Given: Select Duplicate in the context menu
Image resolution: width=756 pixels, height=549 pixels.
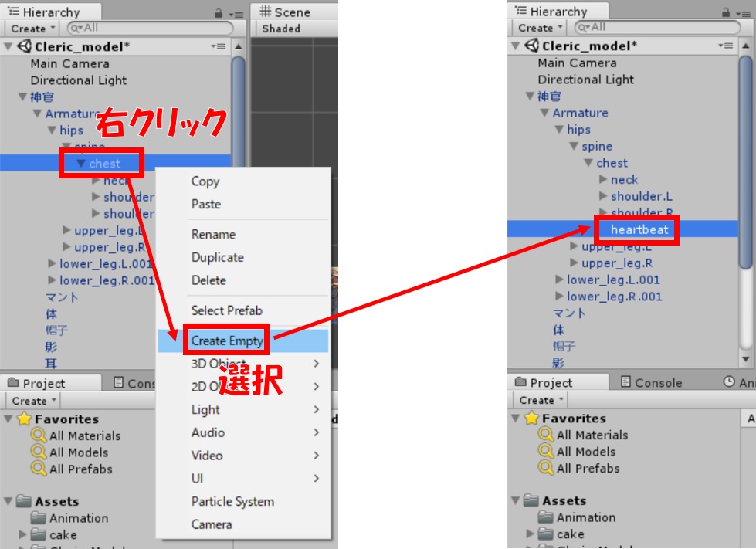Looking at the screenshot, I should 217,257.
